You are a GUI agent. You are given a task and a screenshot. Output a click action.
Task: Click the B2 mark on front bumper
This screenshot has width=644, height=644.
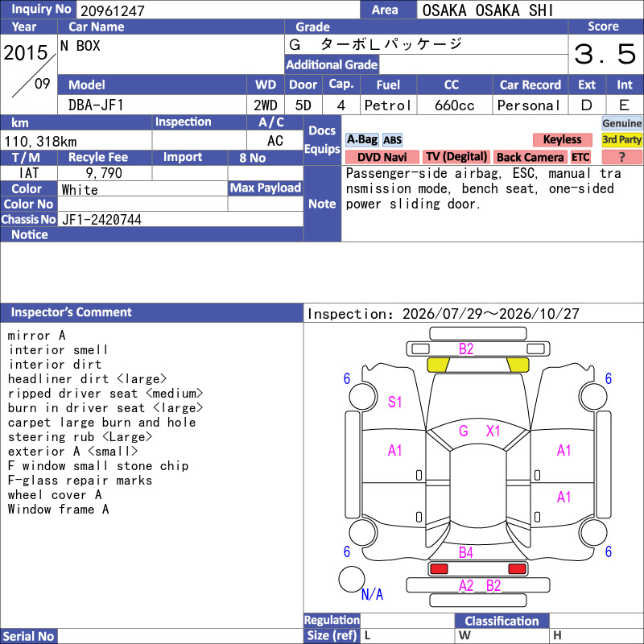click(x=466, y=349)
